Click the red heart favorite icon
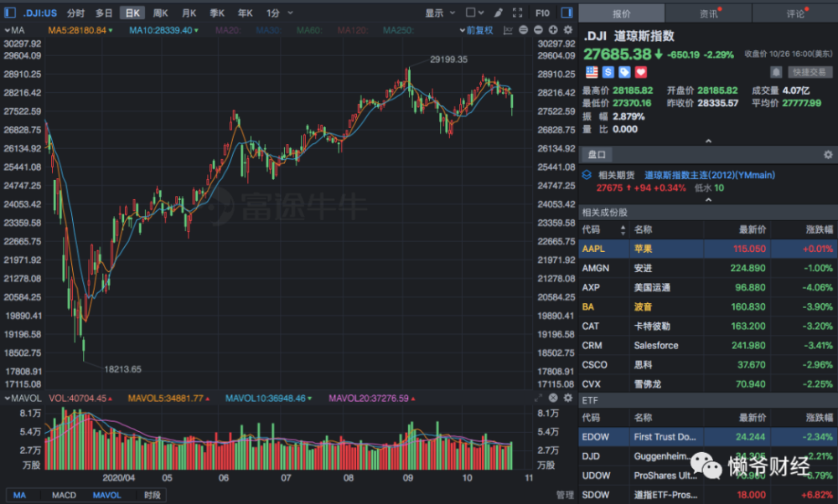 click(641, 72)
